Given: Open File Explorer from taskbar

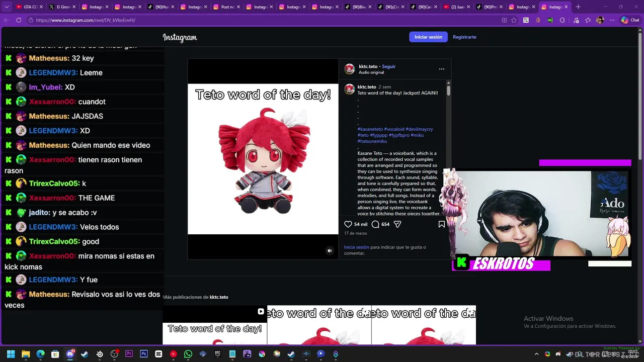Looking at the screenshot, I should click(x=26, y=354).
